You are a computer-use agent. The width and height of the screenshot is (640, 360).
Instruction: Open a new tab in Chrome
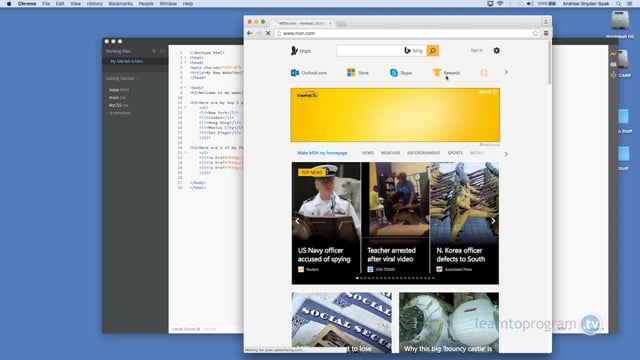(x=341, y=24)
